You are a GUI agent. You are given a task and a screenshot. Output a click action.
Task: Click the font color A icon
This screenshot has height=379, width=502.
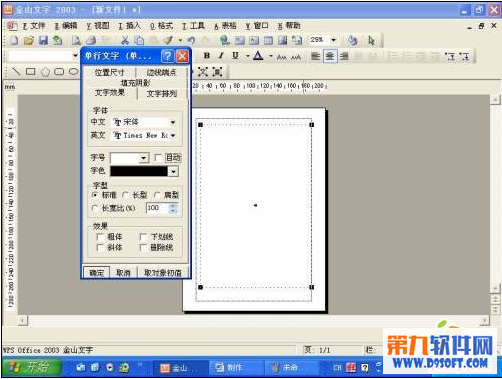(258, 56)
